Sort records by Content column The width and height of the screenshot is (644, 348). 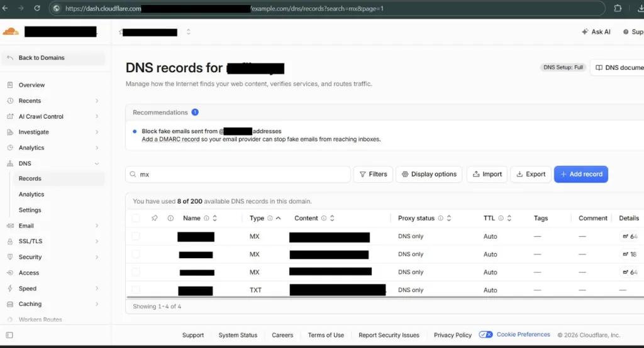pos(332,219)
